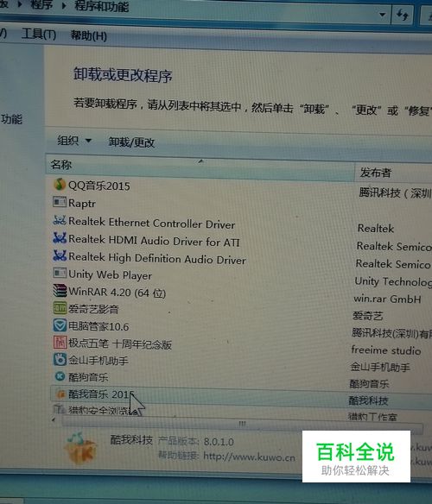Click the 卸载或更改程序 heading

[x=123, y=75]
